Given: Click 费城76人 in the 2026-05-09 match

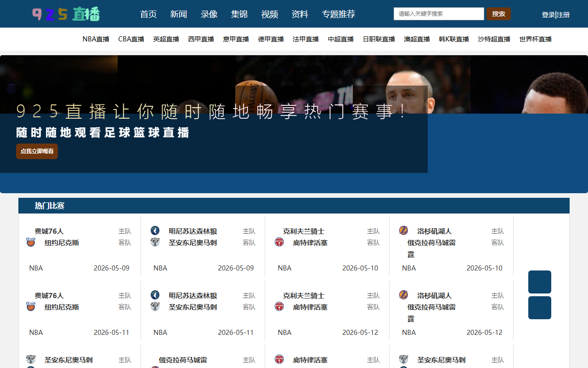Looking at the screenshot, I should (x=49, y=231).
